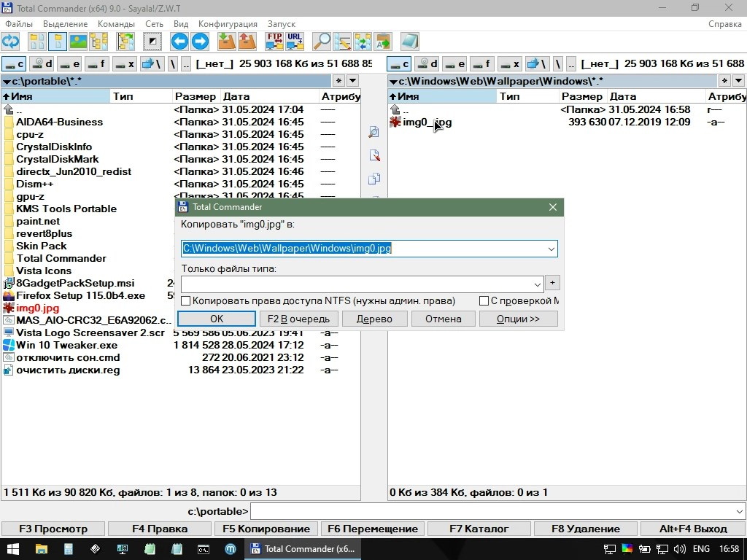Image resolution: width=747 pixels, height=560 pixels.
Task: Toggle the 'С проверкой' verify checkbox
Action: coord(484,301)
